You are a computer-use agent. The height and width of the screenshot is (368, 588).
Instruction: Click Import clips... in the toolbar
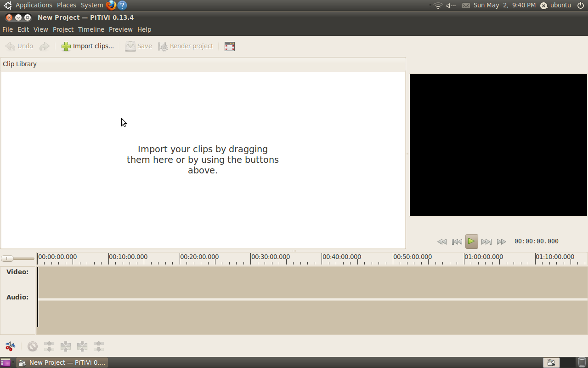[x=88, y=46]
